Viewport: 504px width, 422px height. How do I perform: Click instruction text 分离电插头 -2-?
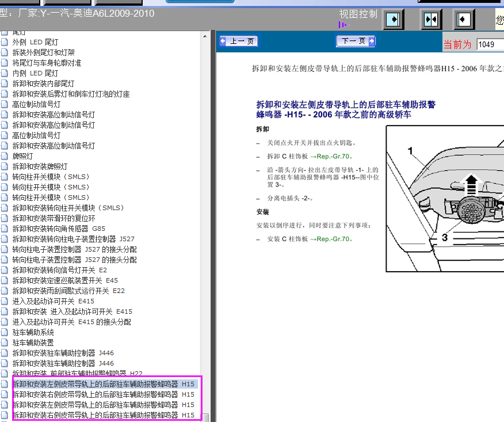point(290,199)
